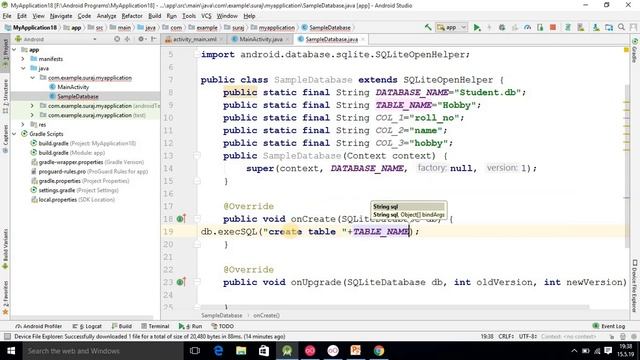Stop the running app with red square

(x=553, y=27)
